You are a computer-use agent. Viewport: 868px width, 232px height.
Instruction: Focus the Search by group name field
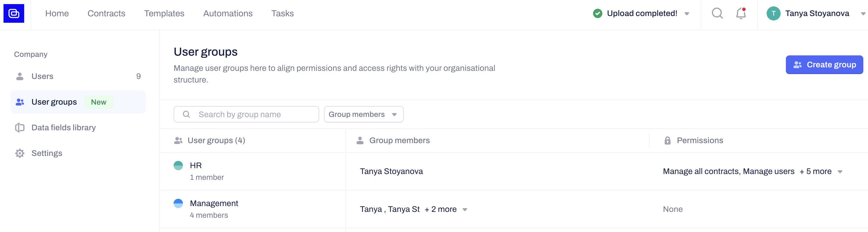coord(251,115)
